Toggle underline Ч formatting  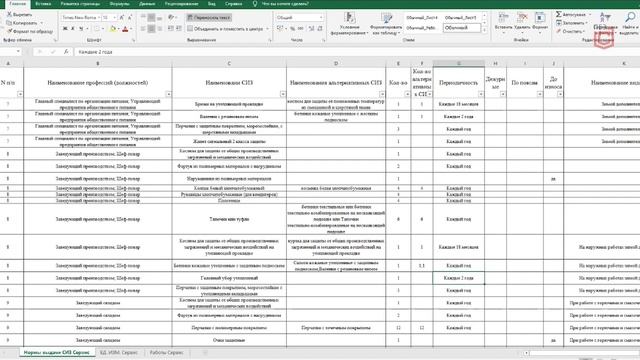(81, 29)
